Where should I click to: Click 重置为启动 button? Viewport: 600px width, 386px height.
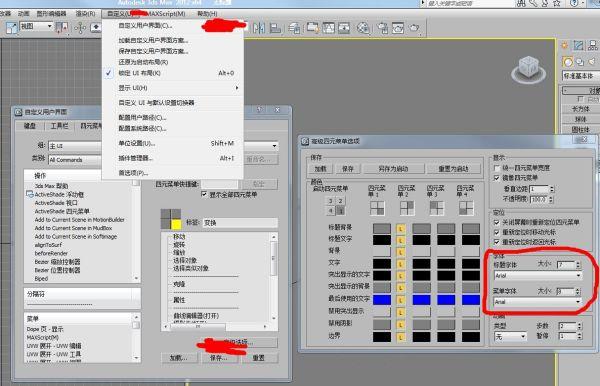(x=453, y=168)
